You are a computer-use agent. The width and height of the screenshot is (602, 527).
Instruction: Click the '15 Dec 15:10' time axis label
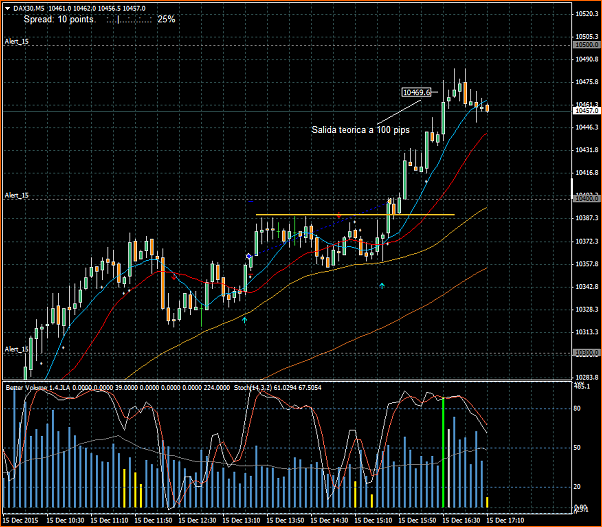pos(373,521)
